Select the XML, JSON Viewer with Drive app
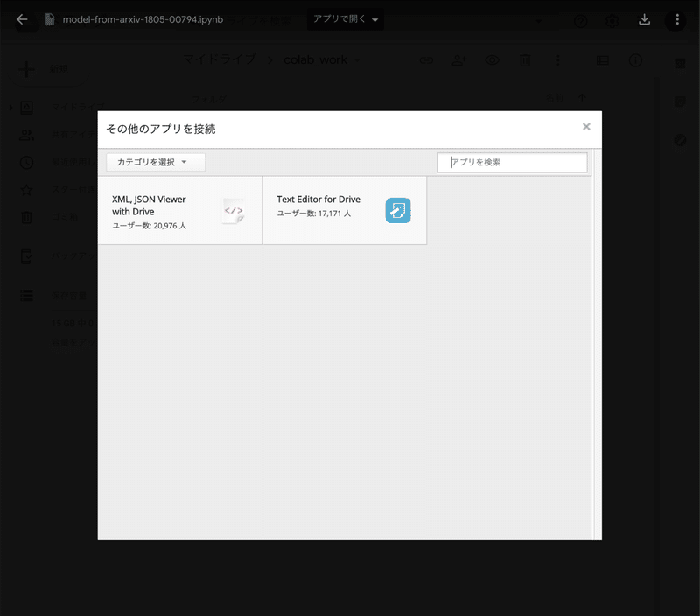700x616 pixels. (180, 210)
